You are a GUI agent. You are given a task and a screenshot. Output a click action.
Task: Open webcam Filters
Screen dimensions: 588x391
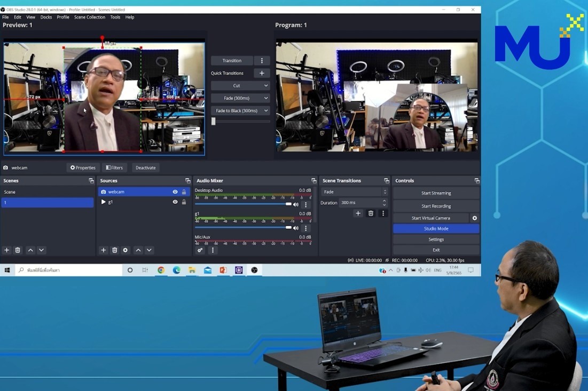pyautogui.click(x=114, y=168)
